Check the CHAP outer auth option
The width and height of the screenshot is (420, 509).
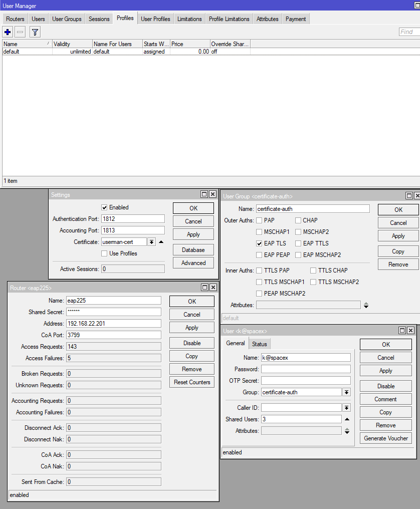click(298, 220)
